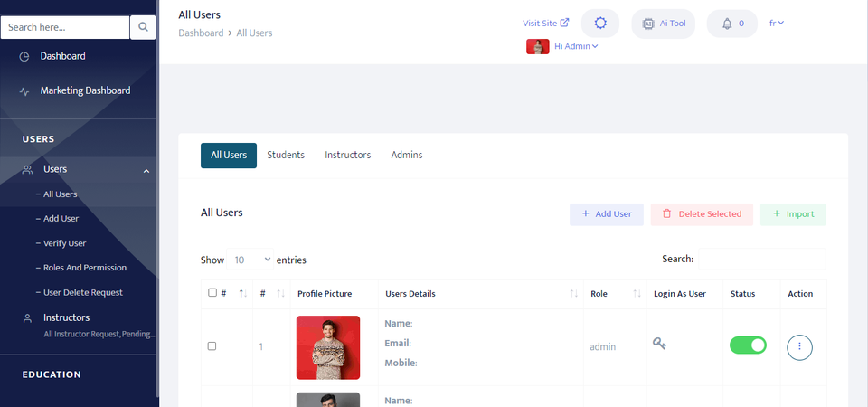Tick the checkbox for user row 1
This screenshot has height=407, width=868.
(212, 346)
